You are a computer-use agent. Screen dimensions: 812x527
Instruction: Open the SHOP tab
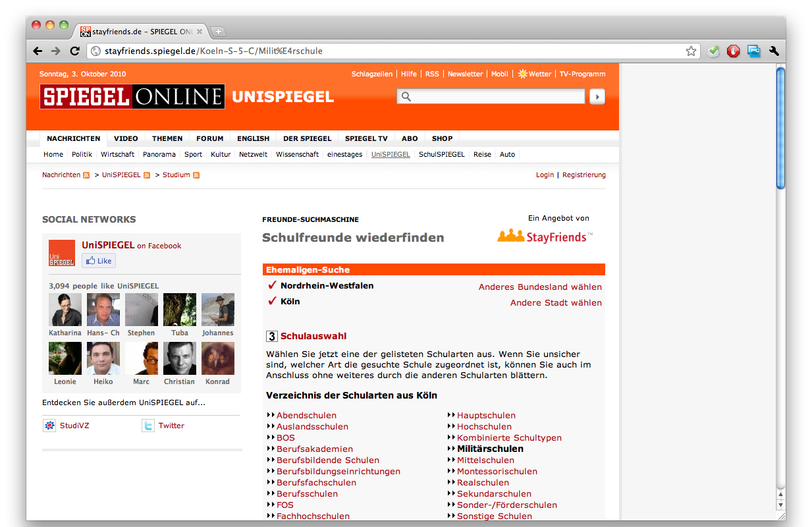[443, 138]
